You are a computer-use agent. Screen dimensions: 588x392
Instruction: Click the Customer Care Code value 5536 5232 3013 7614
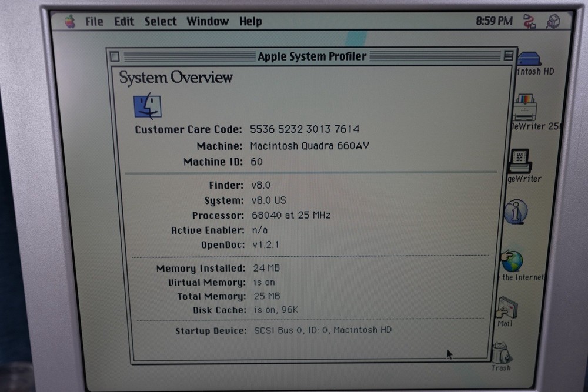(305, 129)
